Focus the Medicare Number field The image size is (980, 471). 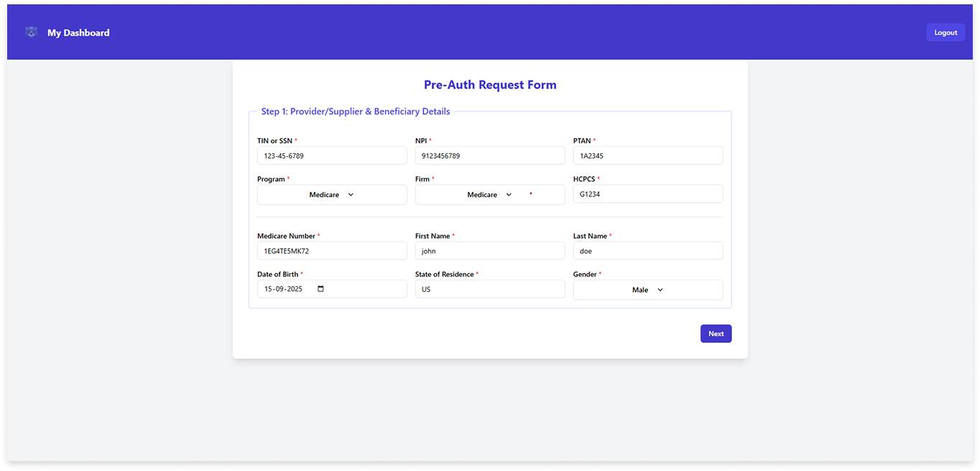pyautogui.click(x=332, y=251)
